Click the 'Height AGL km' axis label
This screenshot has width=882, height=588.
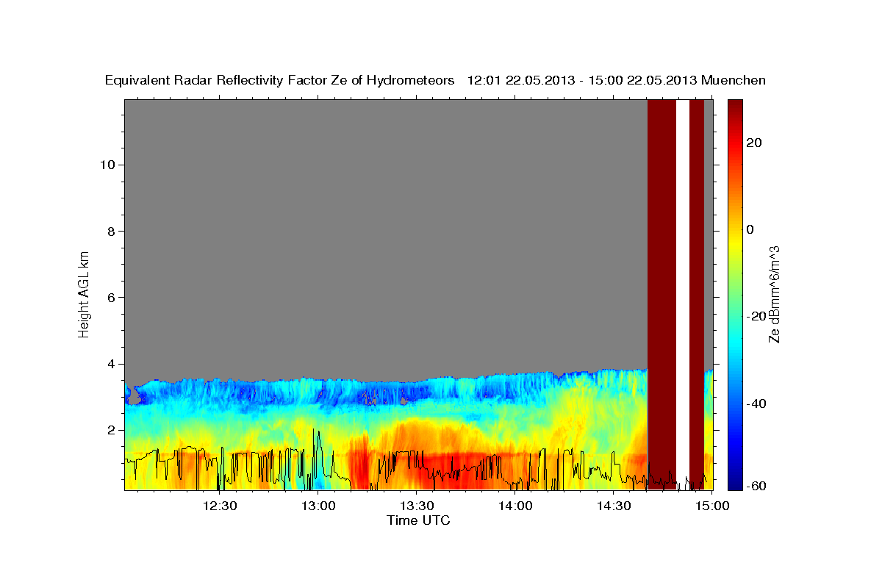coord(84,293)
